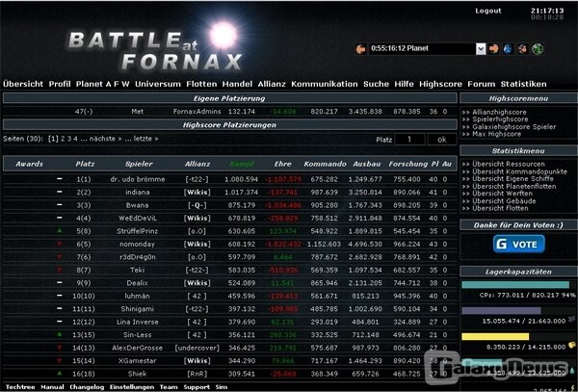The width and height of the screenshot is (578, 392).
Task: Open Galaxiehighscore Spieler link
Action: point(514,127)
